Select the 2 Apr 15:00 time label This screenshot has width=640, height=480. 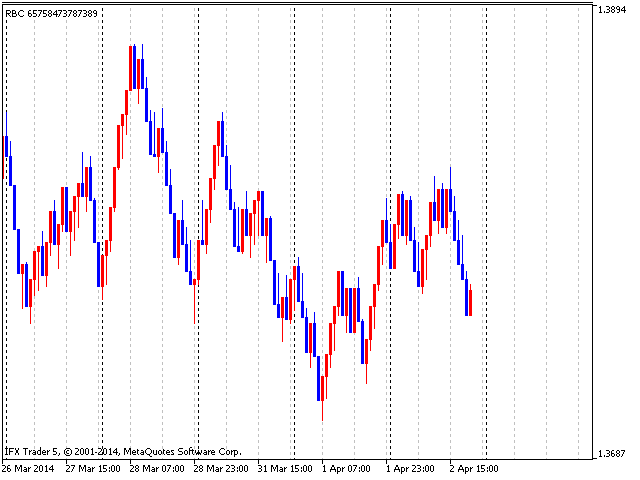(x=474, y=468)
